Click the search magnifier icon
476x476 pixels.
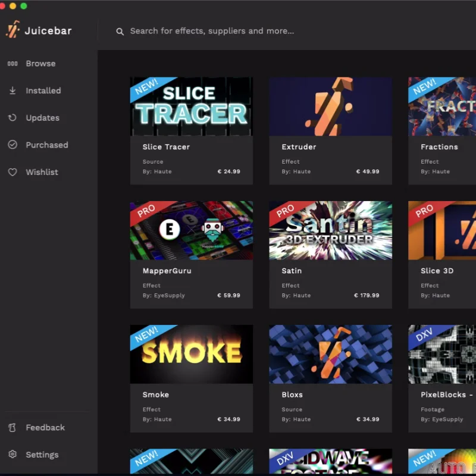pos(120,32)
